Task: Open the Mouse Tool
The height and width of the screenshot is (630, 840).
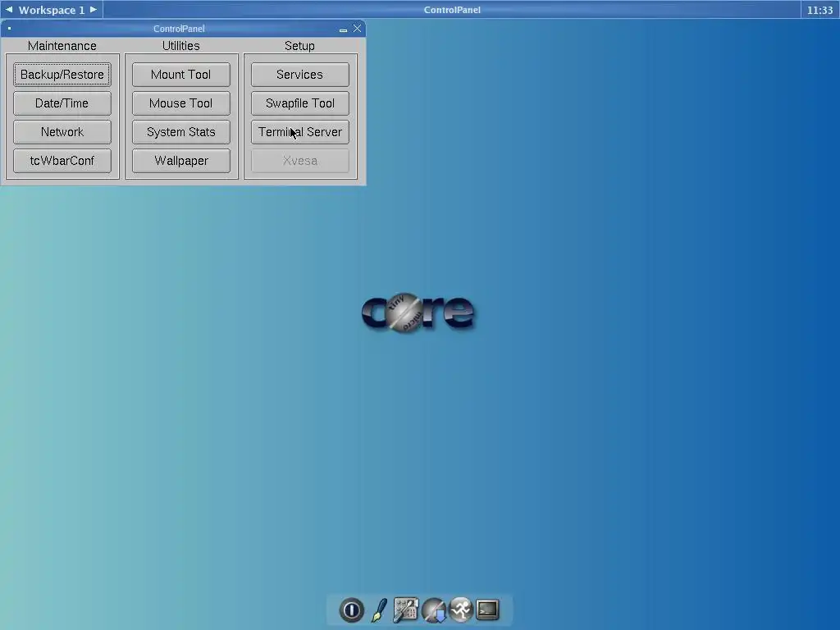Action: [x=181, y=103]
